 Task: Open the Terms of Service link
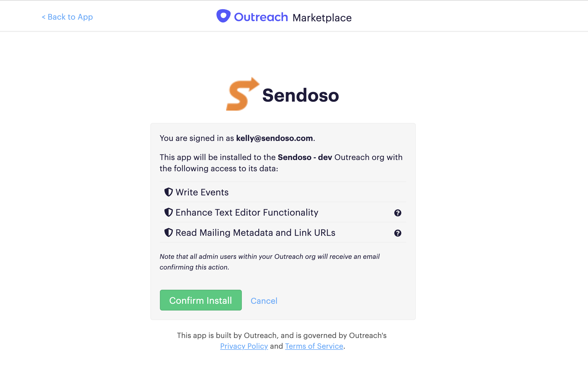tap(314, 346)
